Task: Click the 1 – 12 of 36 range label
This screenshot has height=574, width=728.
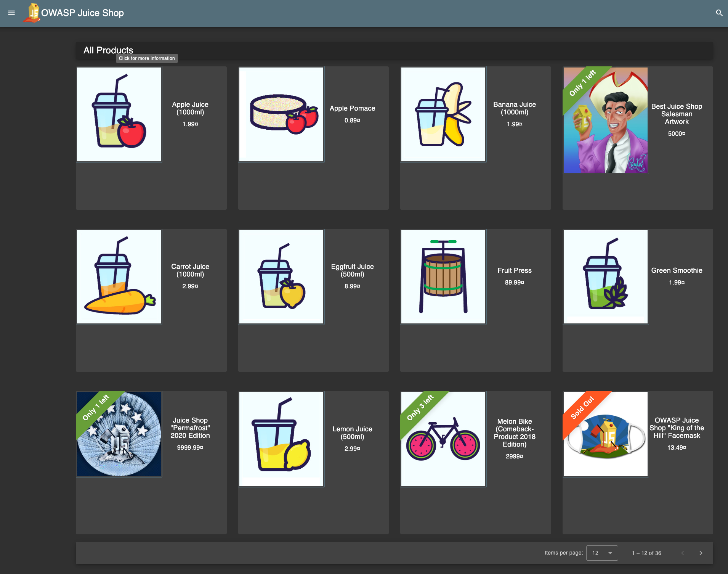Action: 646,553
